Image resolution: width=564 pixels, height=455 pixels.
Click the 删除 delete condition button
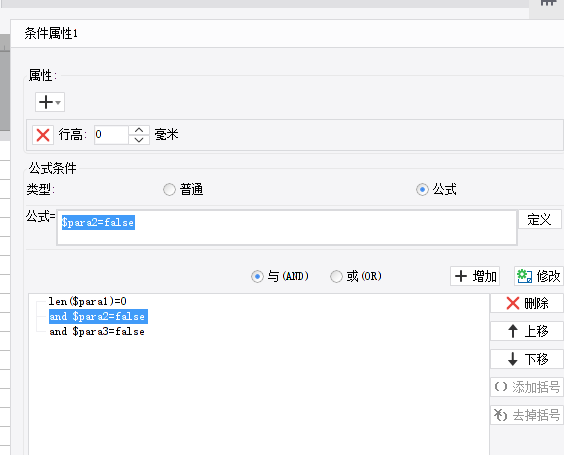pos(527,303)
